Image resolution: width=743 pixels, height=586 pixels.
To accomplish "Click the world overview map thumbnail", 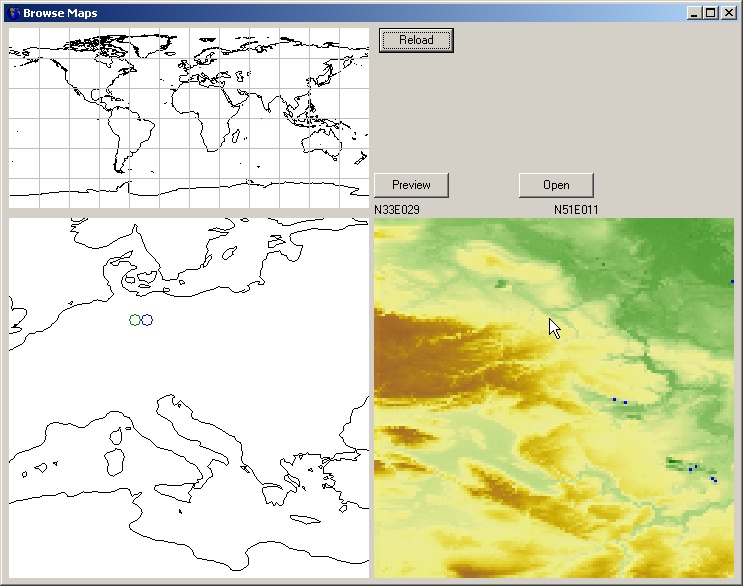I will click(x=189, y=118).
